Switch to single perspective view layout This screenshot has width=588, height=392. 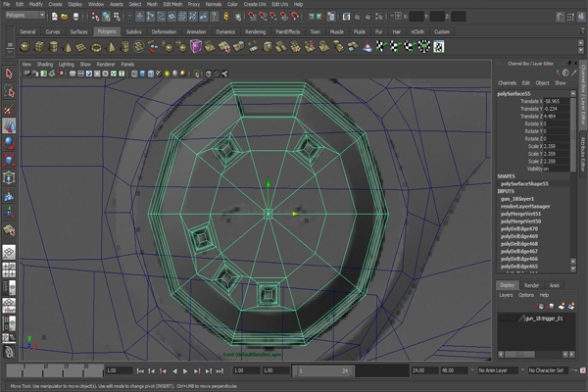pyautogui.click(x=9, y=252)
